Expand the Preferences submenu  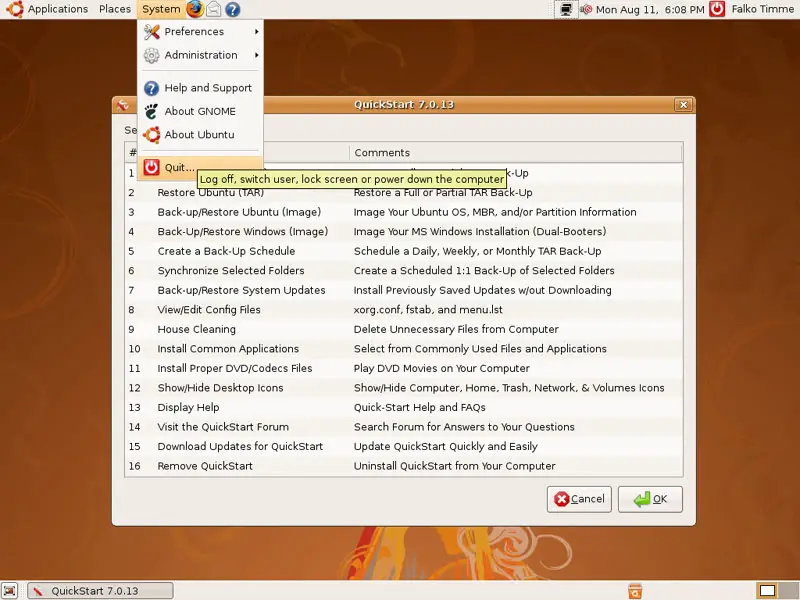(201, 32)
